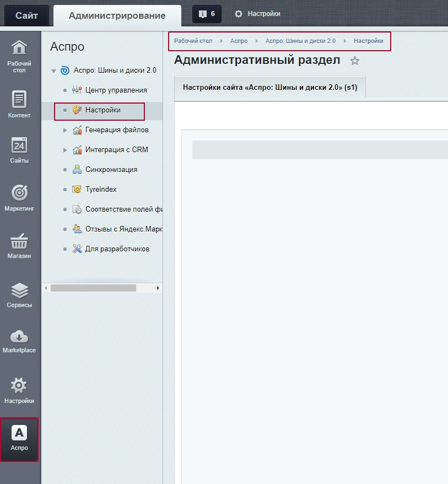Click the Аспро: Шины и диски 2.0 logo icon
This screenshot has width=448, height=484.
point(65,71)
